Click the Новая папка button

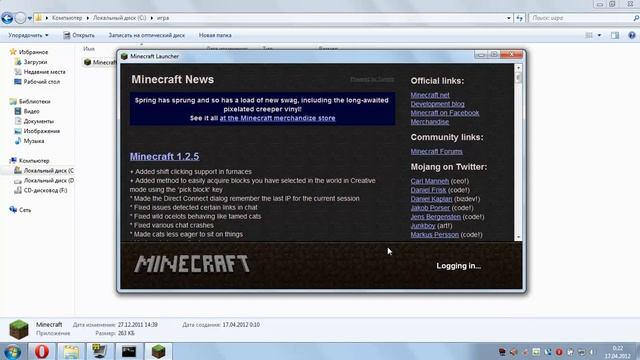coord(215,36)
